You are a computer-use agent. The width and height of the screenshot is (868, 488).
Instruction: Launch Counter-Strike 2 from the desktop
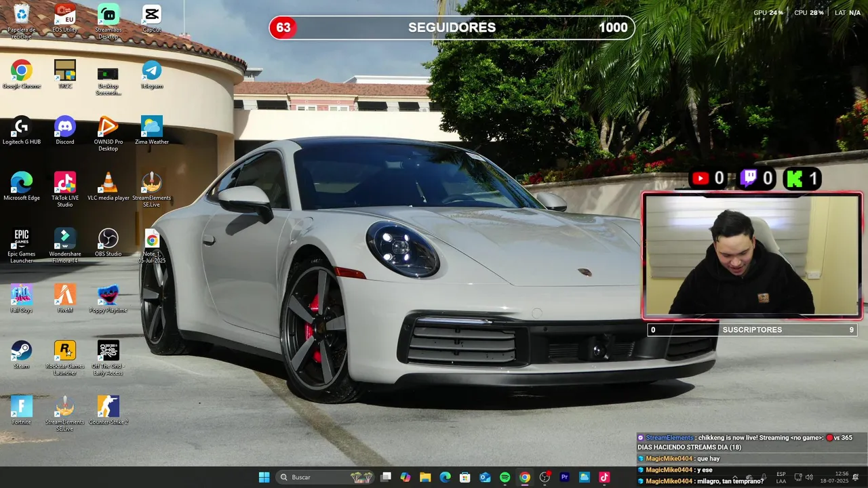(108, 410)
